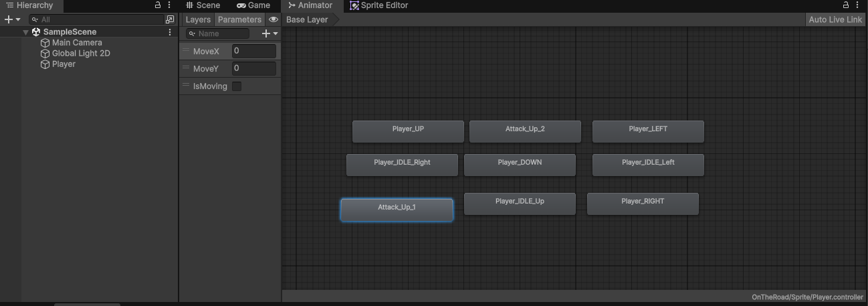This screenshot has width=868, height=306.
Task: Click the Base Layer breadcrumb
Action: pyautogui.click(x=307, y=19)
